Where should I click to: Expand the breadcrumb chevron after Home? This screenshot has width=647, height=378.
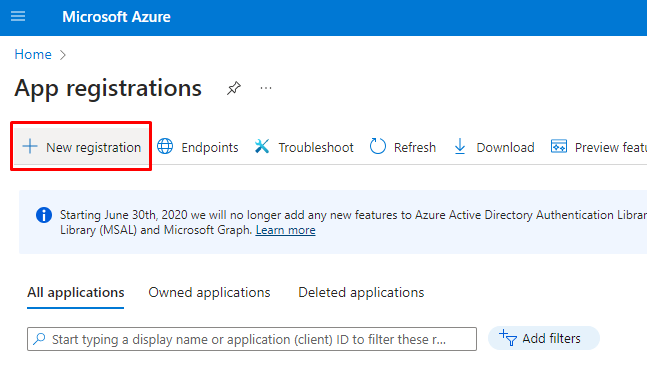63,55
